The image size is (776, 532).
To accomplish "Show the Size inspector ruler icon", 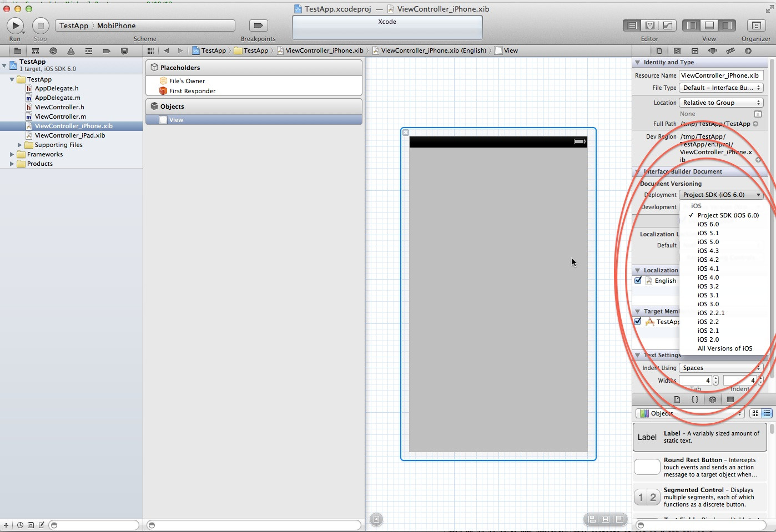I will pos(730,50).
